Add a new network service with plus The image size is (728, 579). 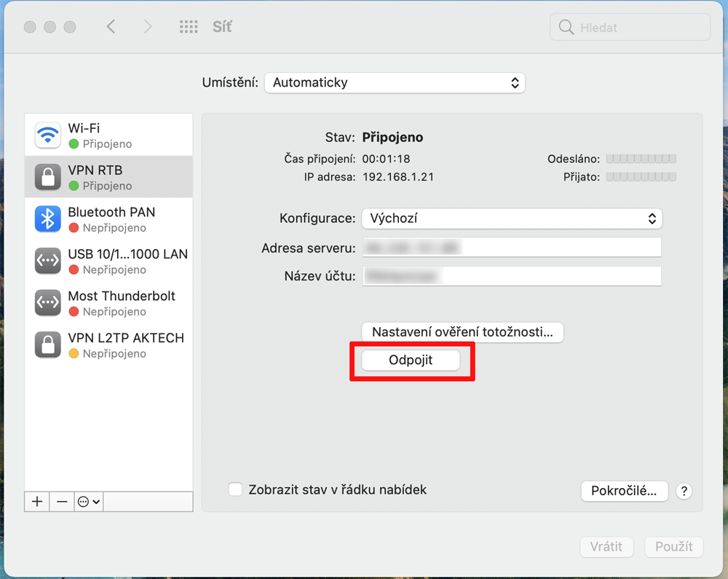[x=37, y=502]
